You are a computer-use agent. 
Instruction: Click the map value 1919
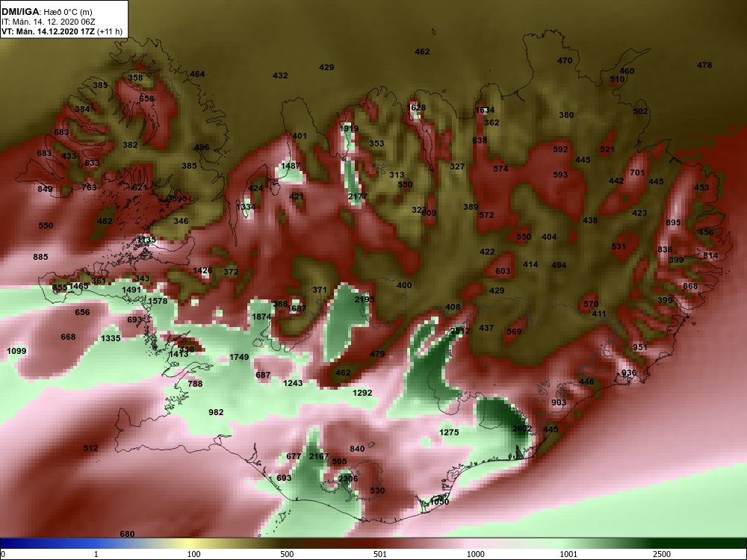pos(349,128)
